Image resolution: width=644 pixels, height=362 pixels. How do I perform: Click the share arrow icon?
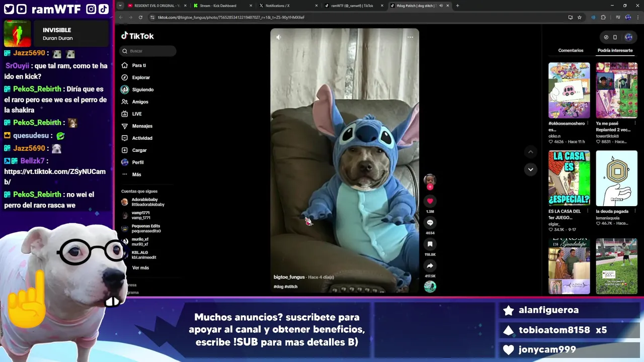430,265
